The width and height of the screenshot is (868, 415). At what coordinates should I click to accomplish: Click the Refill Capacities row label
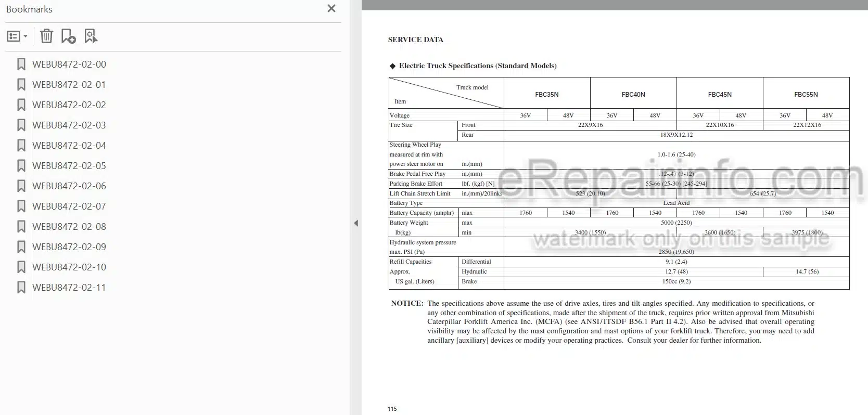tap(411, 262)
